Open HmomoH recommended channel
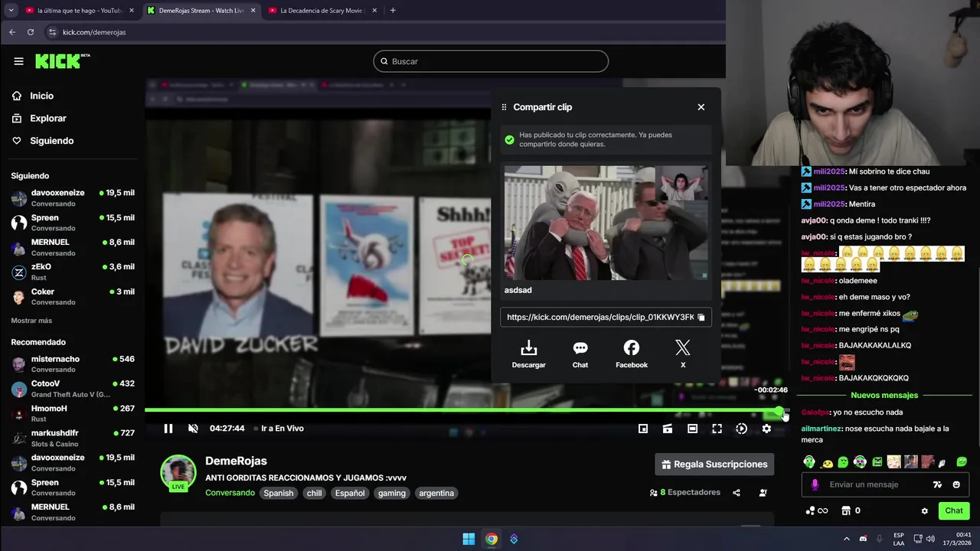The image size is (980, 551). (x=73, y=413)
